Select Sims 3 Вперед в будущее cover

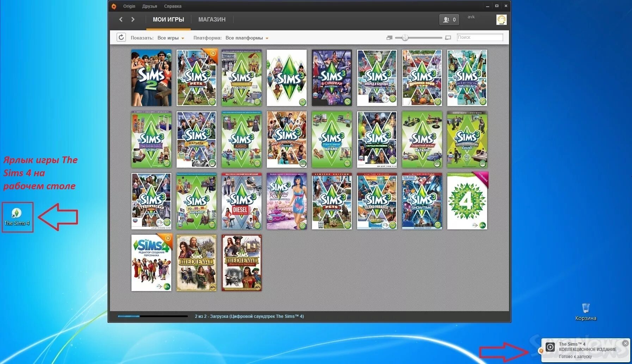coord(377,78)
